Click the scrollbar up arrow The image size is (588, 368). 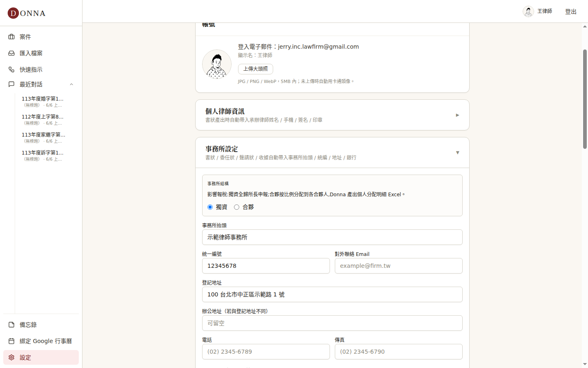point(585,26)
